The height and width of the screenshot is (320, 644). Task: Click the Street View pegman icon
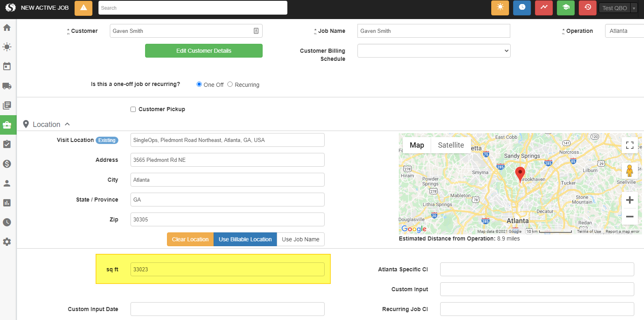point(629,170)
